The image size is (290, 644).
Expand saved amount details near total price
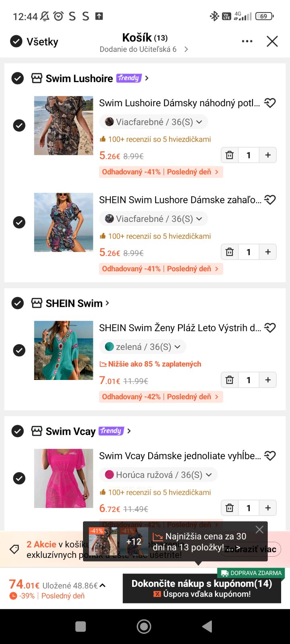pos(102,585)
